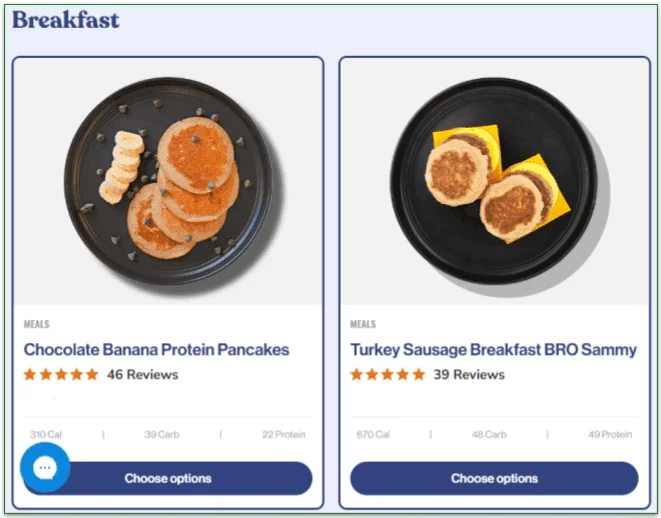This screenshot has width=661, height=518.
Task: Open the Turkey Sausage Breakfast BRO Sammy photo
Action: 494,180
